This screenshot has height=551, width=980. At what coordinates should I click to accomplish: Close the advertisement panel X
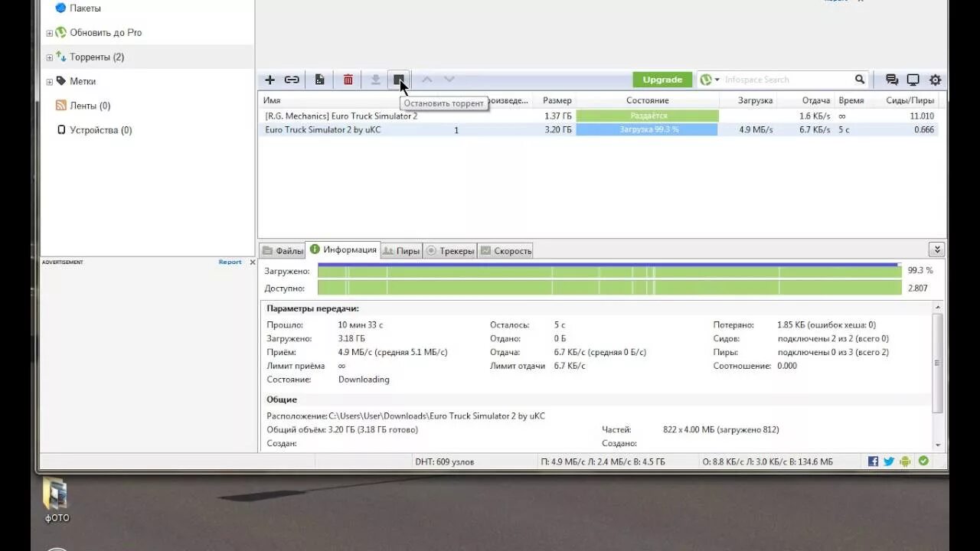(253, 262)
